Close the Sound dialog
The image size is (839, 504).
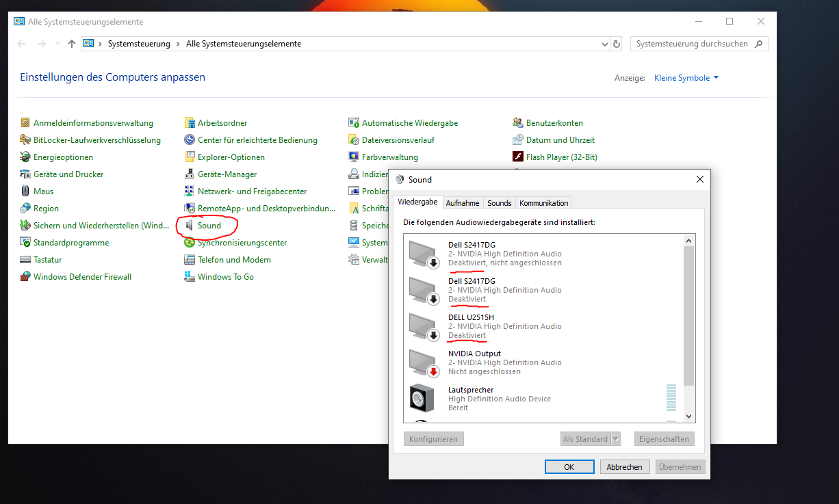[699, 179]
